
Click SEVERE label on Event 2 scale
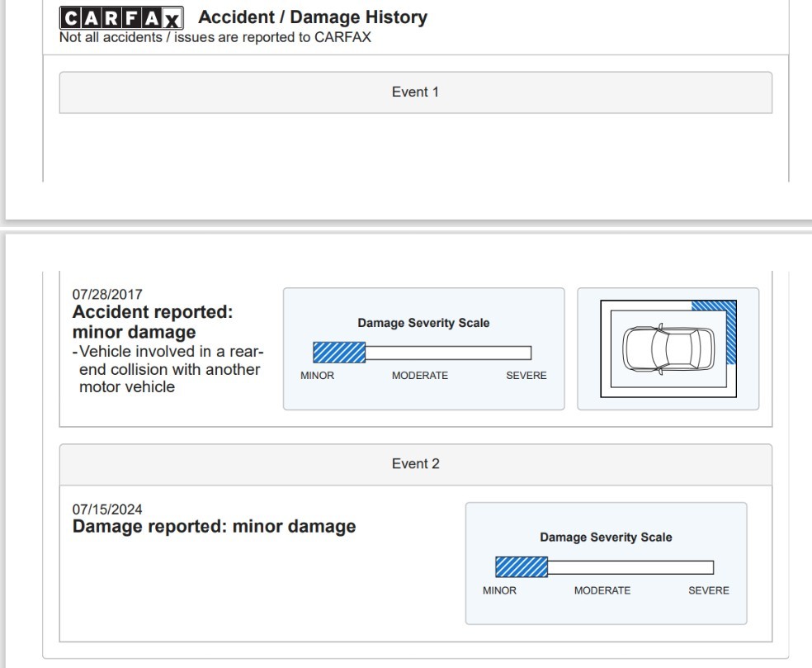[708, 590]
